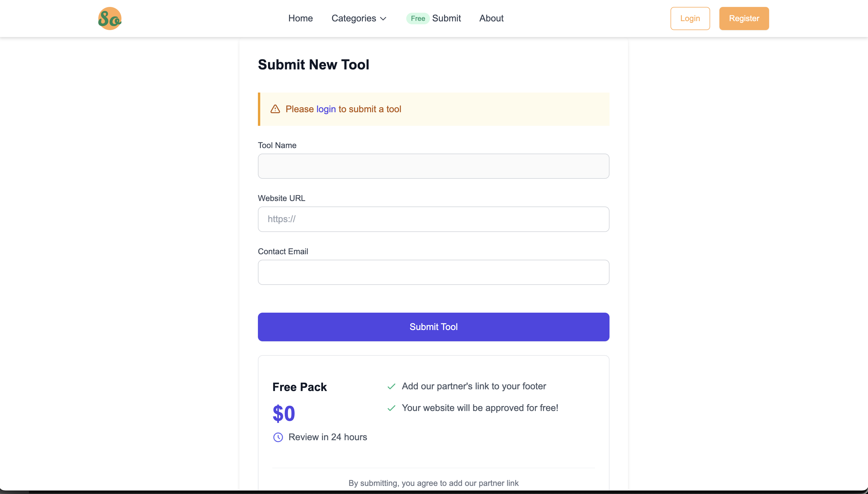Click the green Free badge in navigation
Image resolution: width=868 pixels, height=494 pixels.
[x=418, y=18]
